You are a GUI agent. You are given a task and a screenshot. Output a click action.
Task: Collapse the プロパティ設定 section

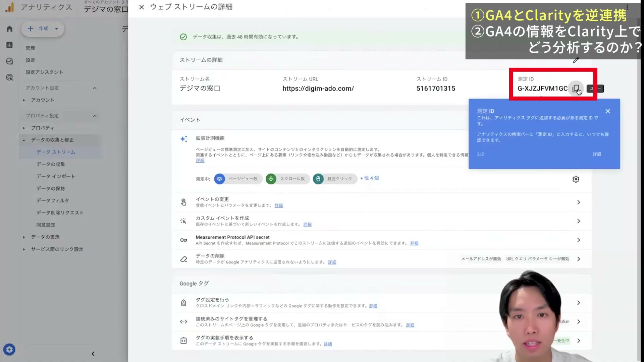point(95,116)
